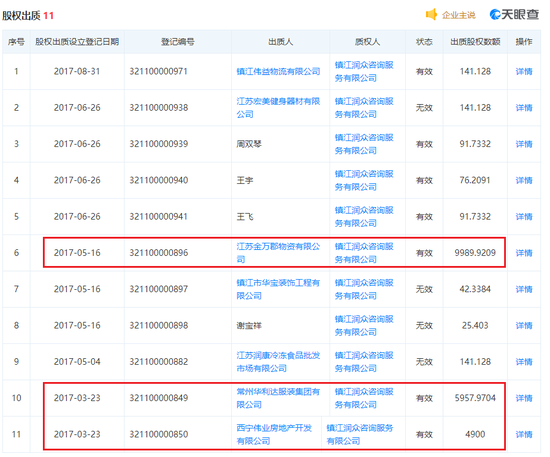Select registration number 321100000941
Screen dimensions: 550x457
tap(159, 217)
